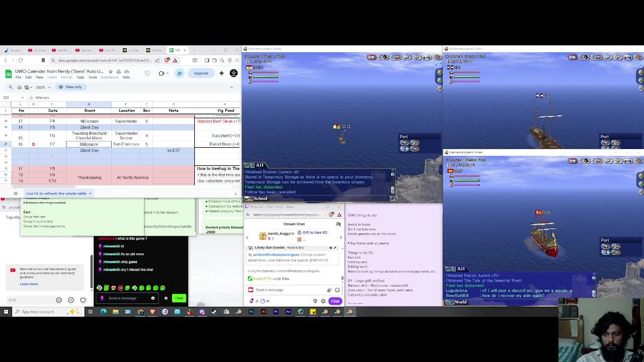Viewport: 644px width, 362px height.
Task: Click unidentifiedoutpouringuxv username in Twitch chat
Action: tap(276, 255)
